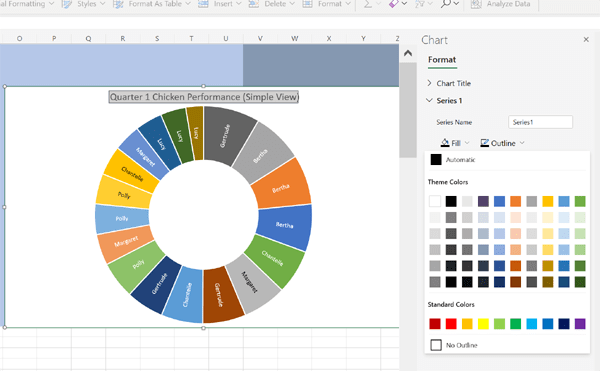Close the Chart pane
This screenshot has width=600, height=371.
(x=586, y=40)
